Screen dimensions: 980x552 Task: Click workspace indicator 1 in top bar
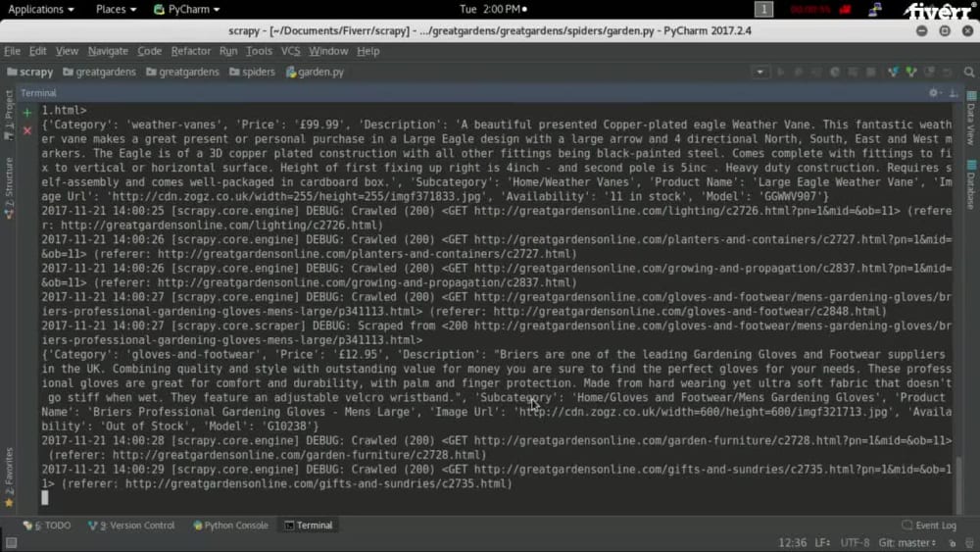click(763, 10)
